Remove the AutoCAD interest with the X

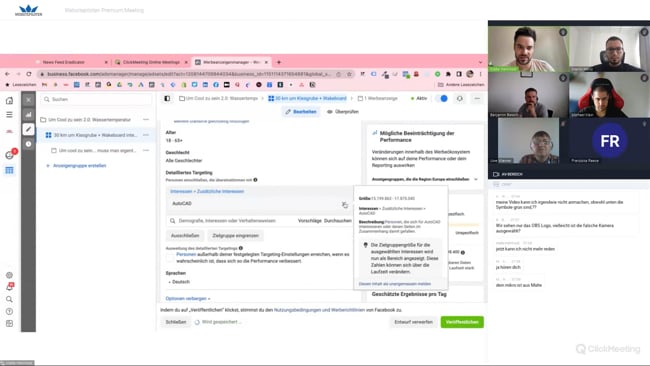(345, 204)
